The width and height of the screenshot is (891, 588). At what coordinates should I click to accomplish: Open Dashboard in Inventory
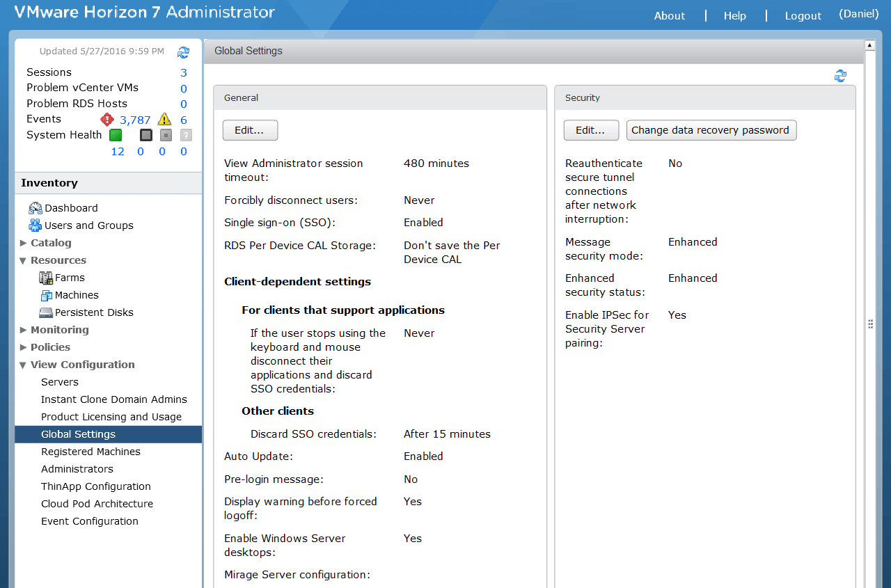coord(71,208)
